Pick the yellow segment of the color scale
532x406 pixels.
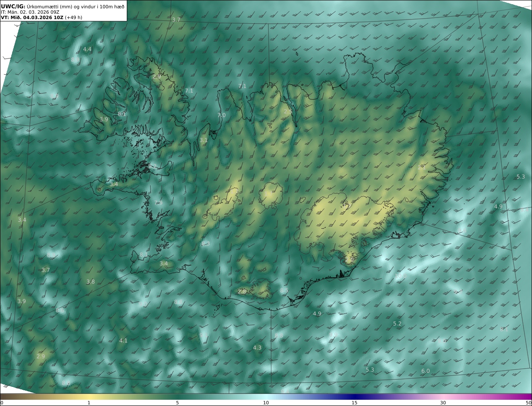click(x=89, y=396)
